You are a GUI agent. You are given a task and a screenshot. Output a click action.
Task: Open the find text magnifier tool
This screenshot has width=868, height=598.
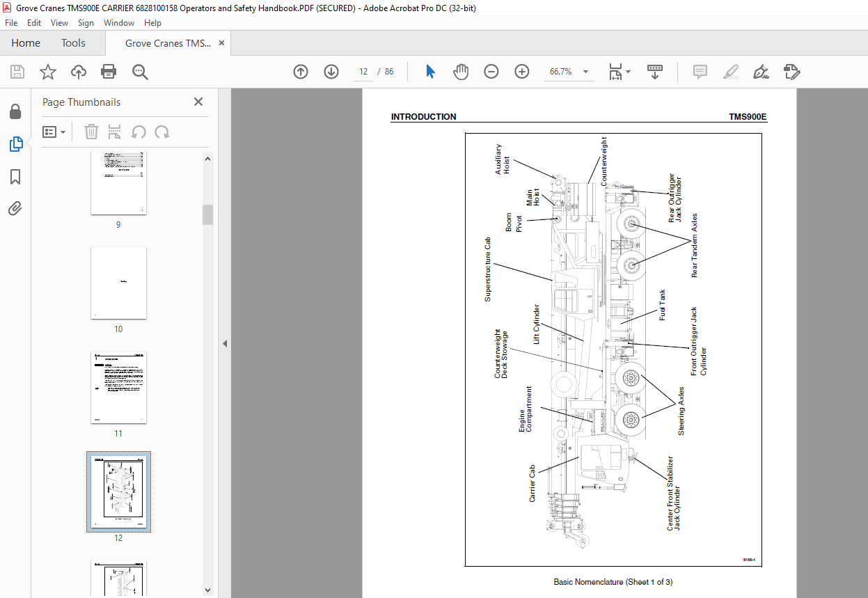pos(140,72)
